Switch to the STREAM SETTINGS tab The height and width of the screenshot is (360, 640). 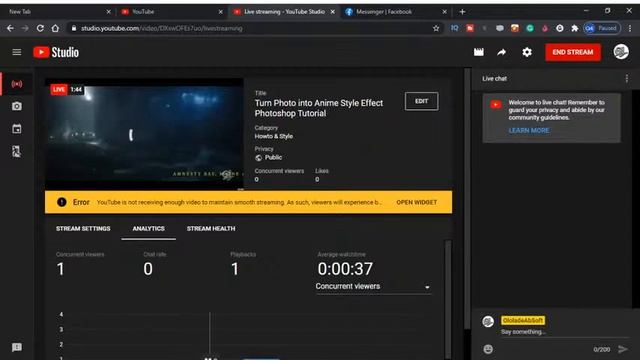pyautogui.click(x=83, y=229)
